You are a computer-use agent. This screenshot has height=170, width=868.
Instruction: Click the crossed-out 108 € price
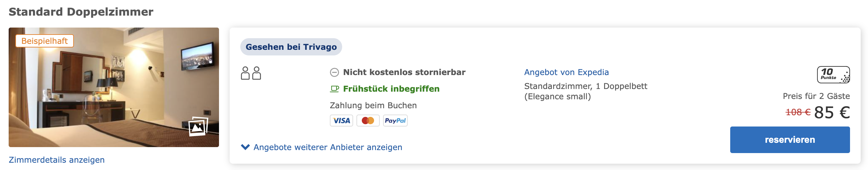pos(798,112)
